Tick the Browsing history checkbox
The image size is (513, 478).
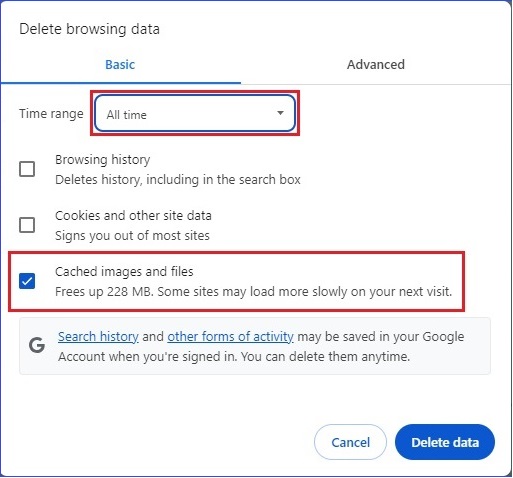tap(27, 169)
